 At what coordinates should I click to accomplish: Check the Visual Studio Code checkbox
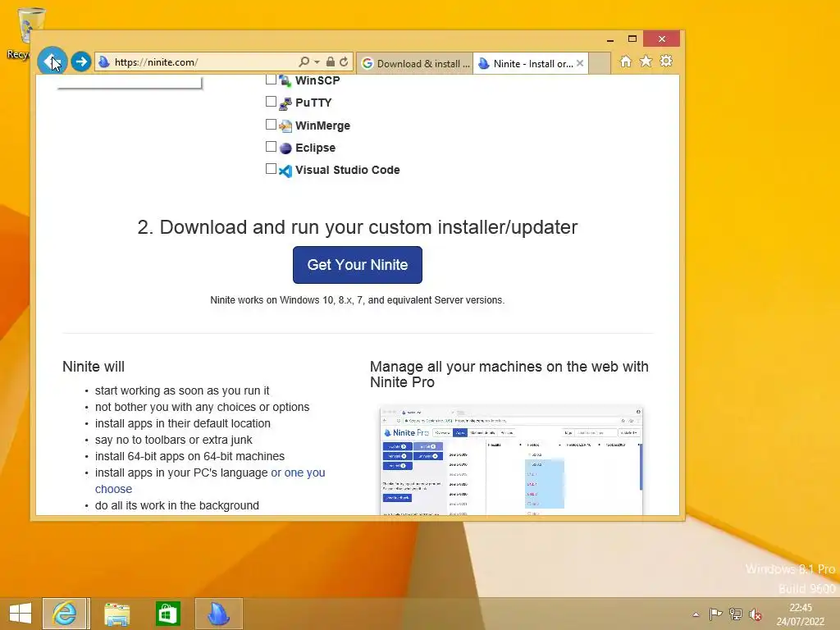pyautogui.click(x=271, y=169)
